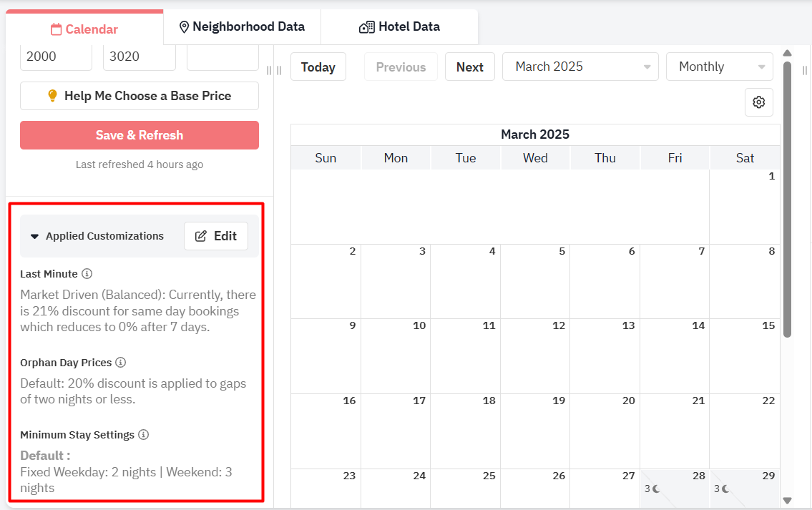Go to the Next month

[469, 67]
